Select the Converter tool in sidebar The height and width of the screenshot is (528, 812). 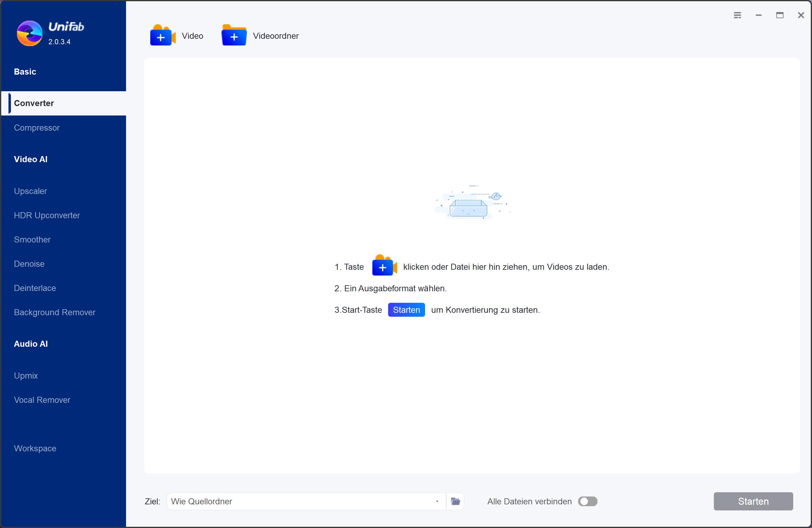point(34,102)
